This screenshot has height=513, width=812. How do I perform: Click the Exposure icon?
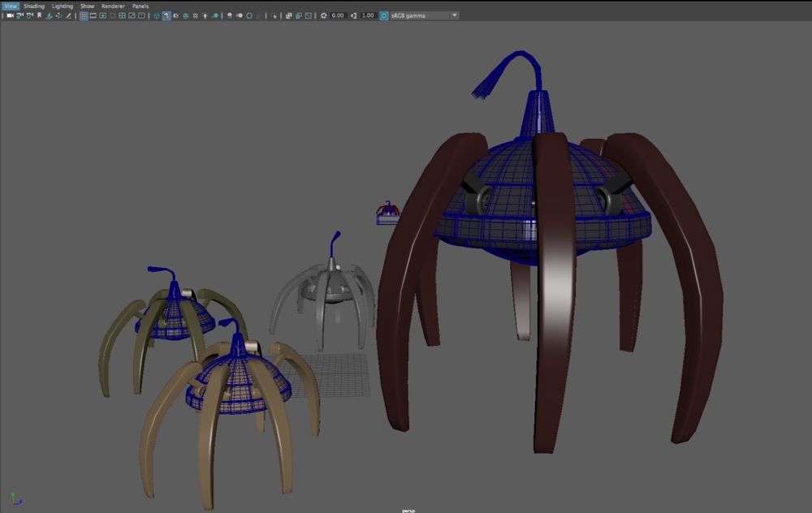click(324, 15)
